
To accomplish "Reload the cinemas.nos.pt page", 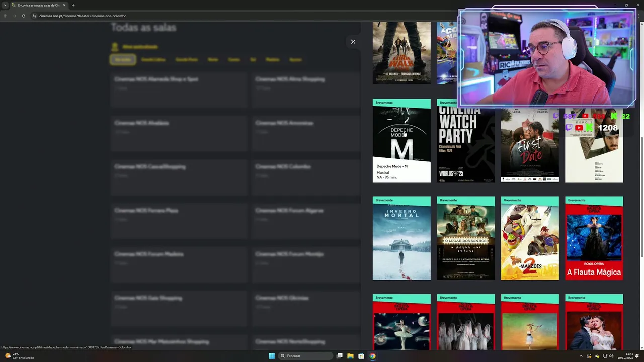I will pyautogui.click(x=24, y=16).
